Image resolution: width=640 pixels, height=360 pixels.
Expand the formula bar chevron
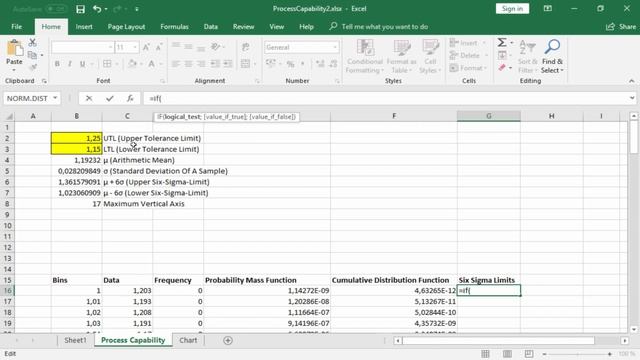pyautogui.click(x=632, y=98)
